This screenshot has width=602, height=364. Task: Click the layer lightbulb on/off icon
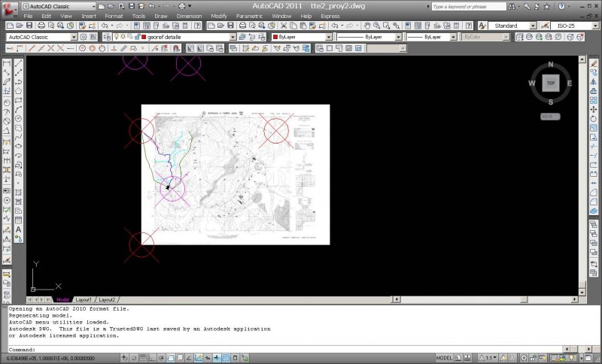tap(115, 37)
